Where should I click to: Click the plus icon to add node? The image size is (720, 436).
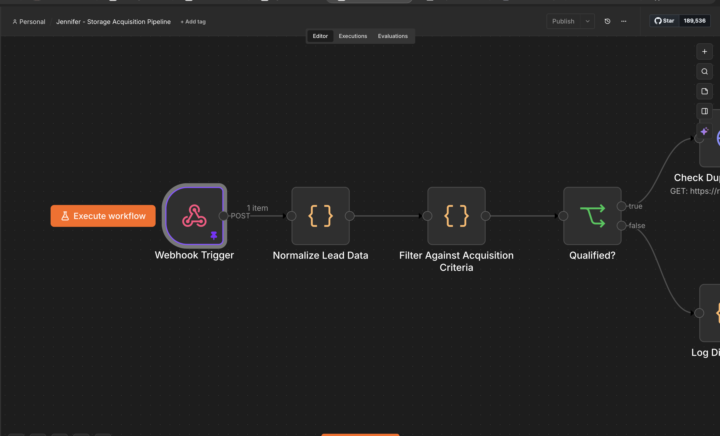tap(704, 51)
